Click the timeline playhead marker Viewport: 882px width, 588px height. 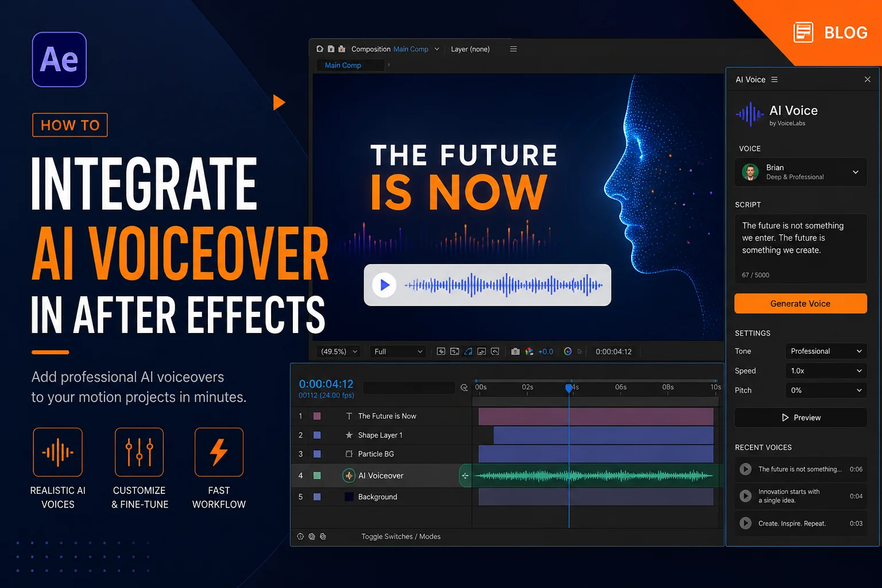tap(568, 388)
